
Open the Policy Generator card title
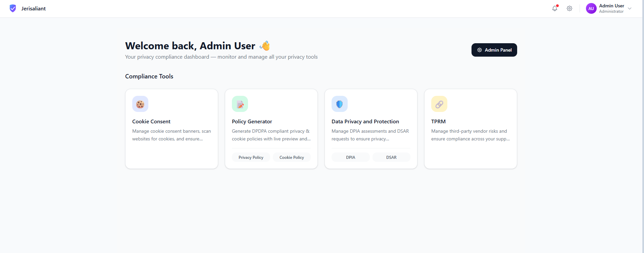(x=252, y=121)
